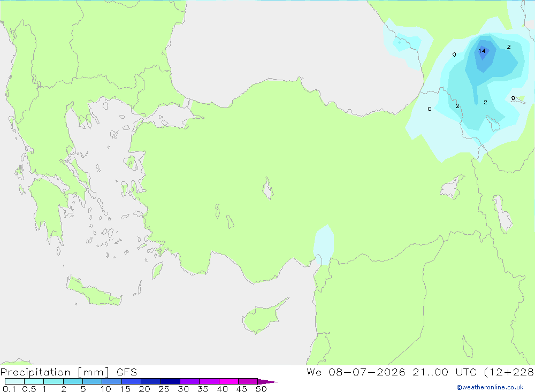
Task: Click the '50' legend scale label
Action: (262, 389)
